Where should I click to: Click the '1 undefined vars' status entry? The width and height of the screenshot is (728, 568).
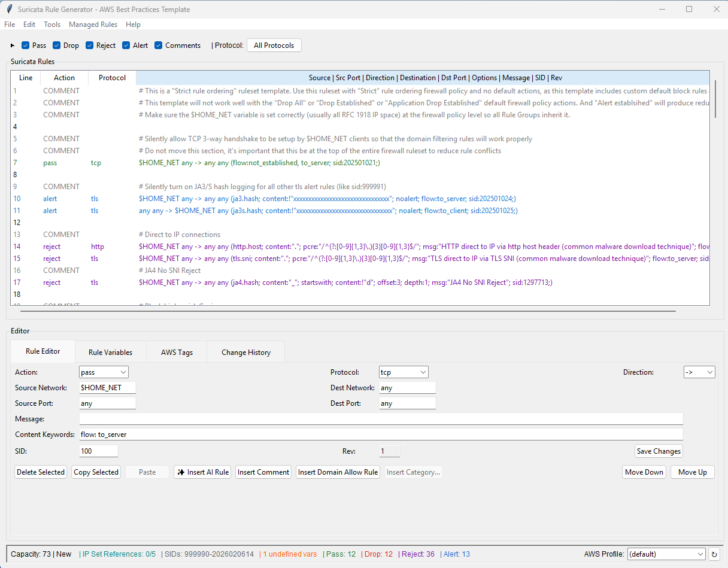[290, 554]
